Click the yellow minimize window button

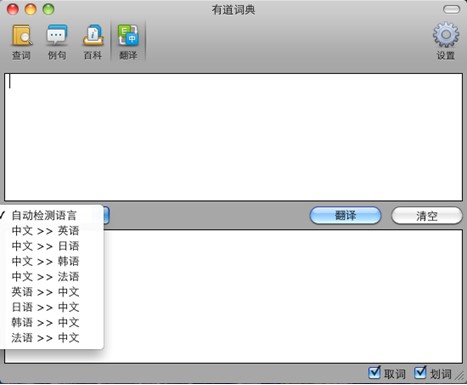pyautogui.click(x=31, y=9)
